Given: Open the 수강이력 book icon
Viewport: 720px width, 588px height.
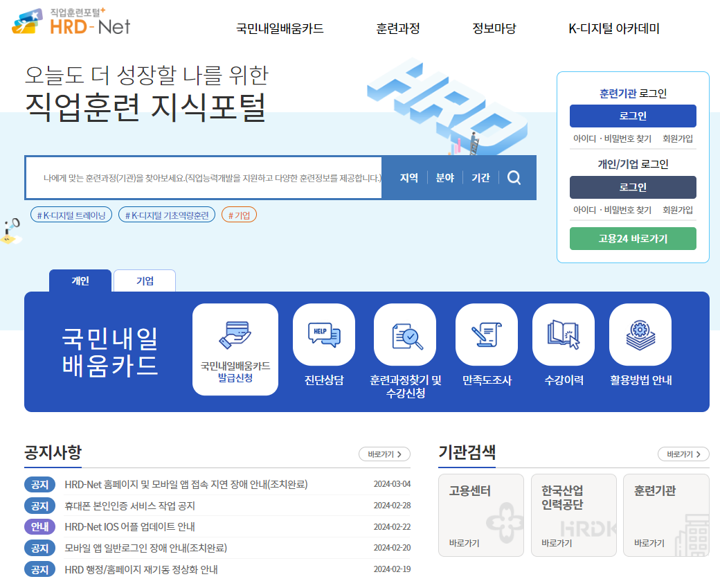Looking at the screenshot, I should pos(564,335).
